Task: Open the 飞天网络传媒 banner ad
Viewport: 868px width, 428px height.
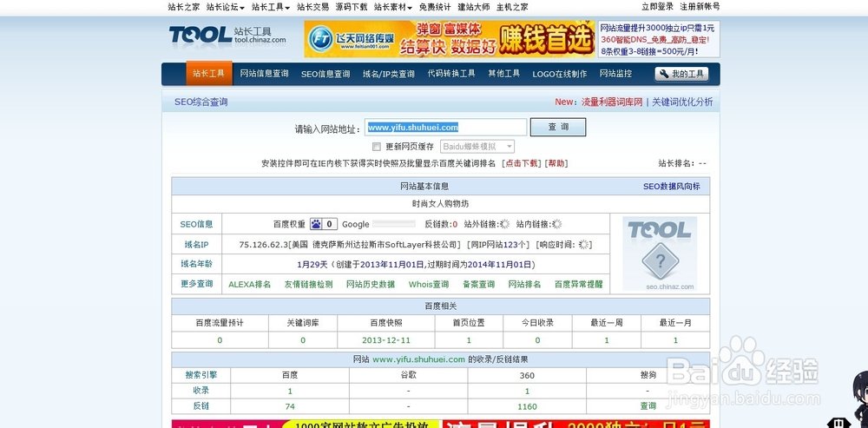Action: (x=450, y=39)
